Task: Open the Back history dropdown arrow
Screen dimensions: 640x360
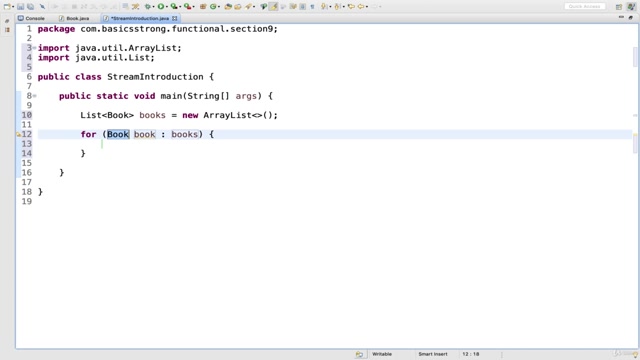Action: tap(367, 7)
